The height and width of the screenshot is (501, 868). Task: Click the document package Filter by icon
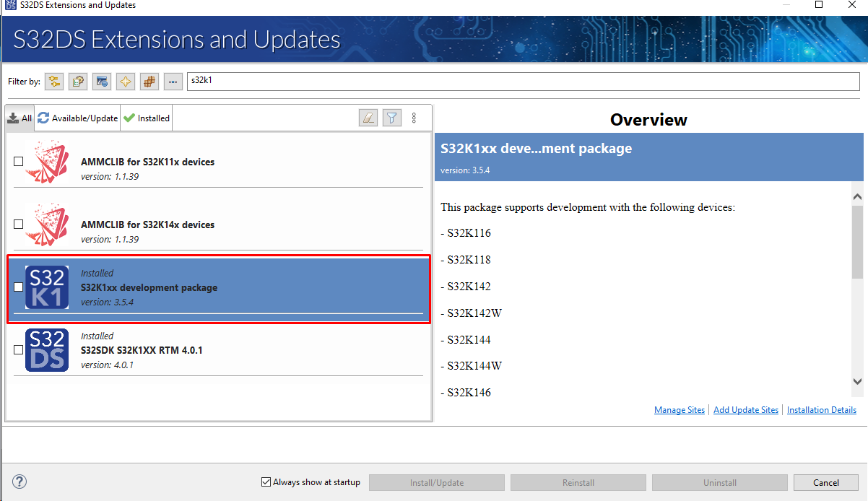pyautogui.click(x=77, y=81)
